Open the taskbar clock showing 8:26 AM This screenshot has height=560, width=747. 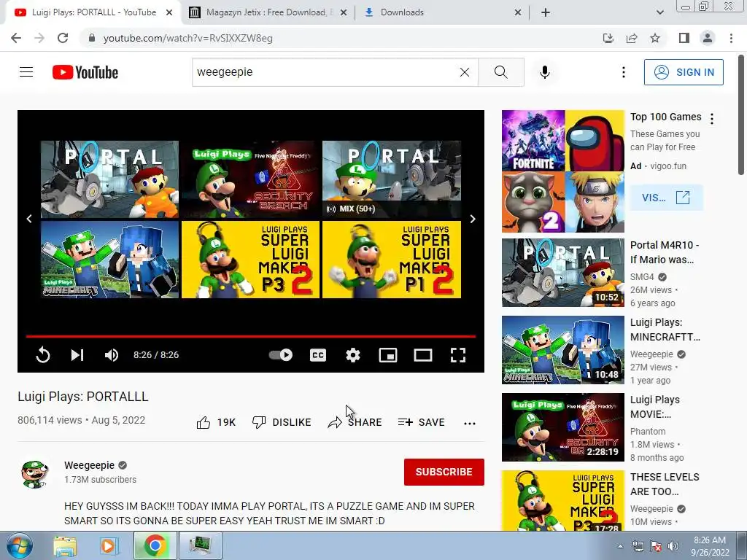pyautogui.click(x=710, y=546)
